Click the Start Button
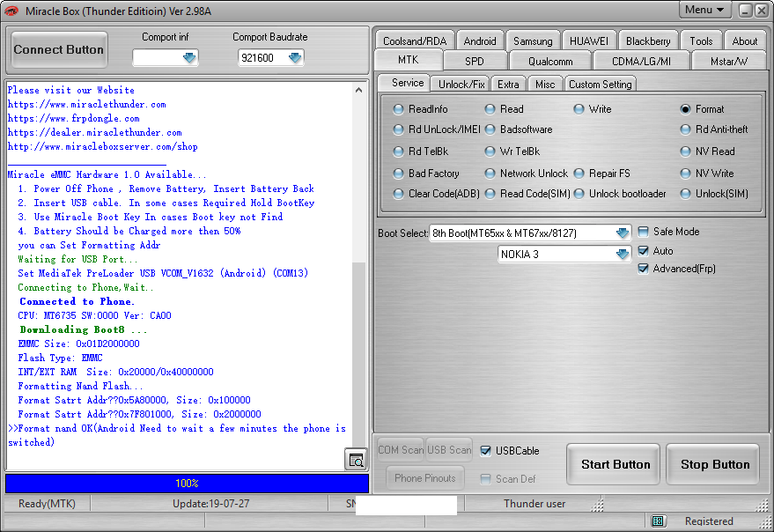The width and height of the screenshot is (774, 532). tap(615, 464)
